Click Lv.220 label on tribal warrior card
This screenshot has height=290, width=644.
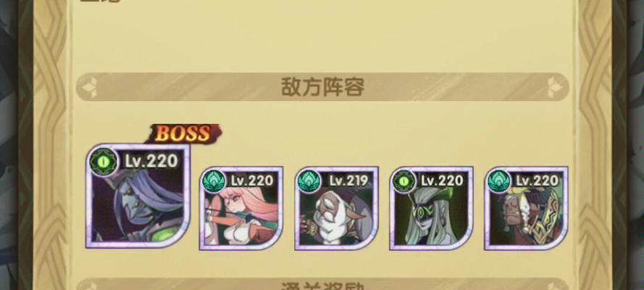538,181
